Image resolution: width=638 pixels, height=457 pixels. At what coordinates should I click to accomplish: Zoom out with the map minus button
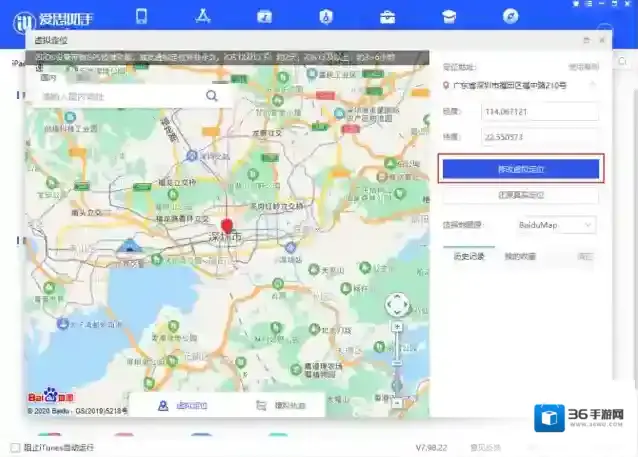click(x=397, y=403)
